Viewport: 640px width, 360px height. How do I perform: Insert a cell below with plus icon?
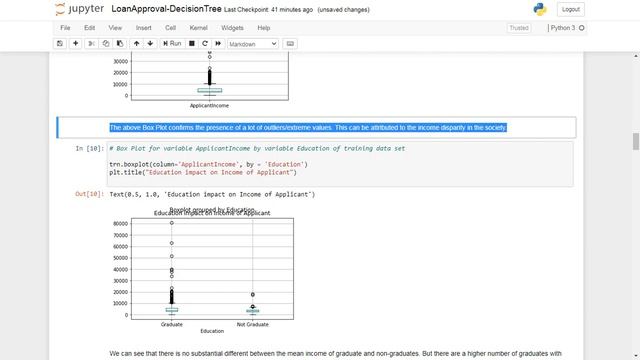tap(76, 43)
